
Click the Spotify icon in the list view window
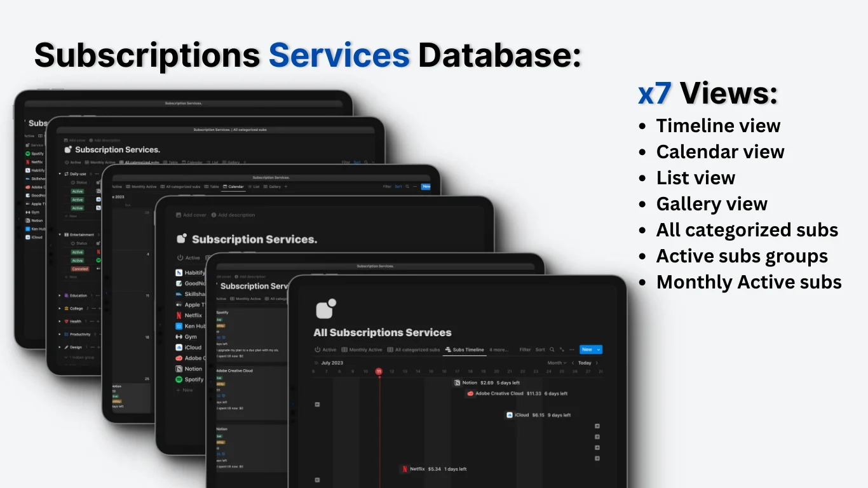179,379
